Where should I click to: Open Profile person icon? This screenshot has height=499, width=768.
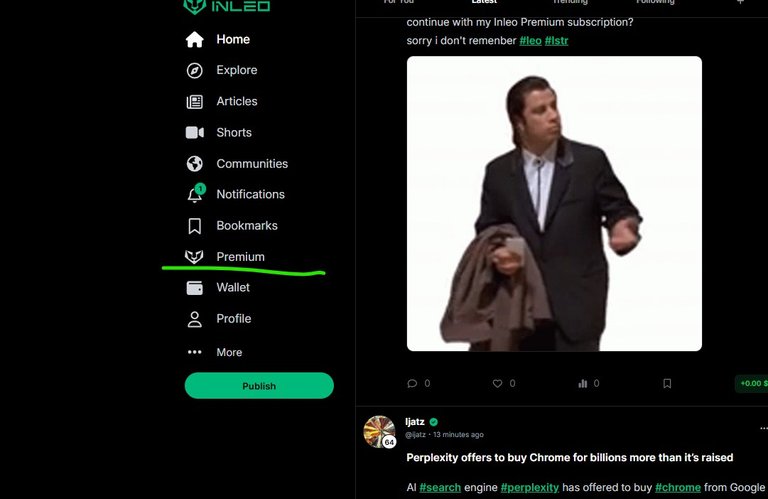[x=194, y=319]
